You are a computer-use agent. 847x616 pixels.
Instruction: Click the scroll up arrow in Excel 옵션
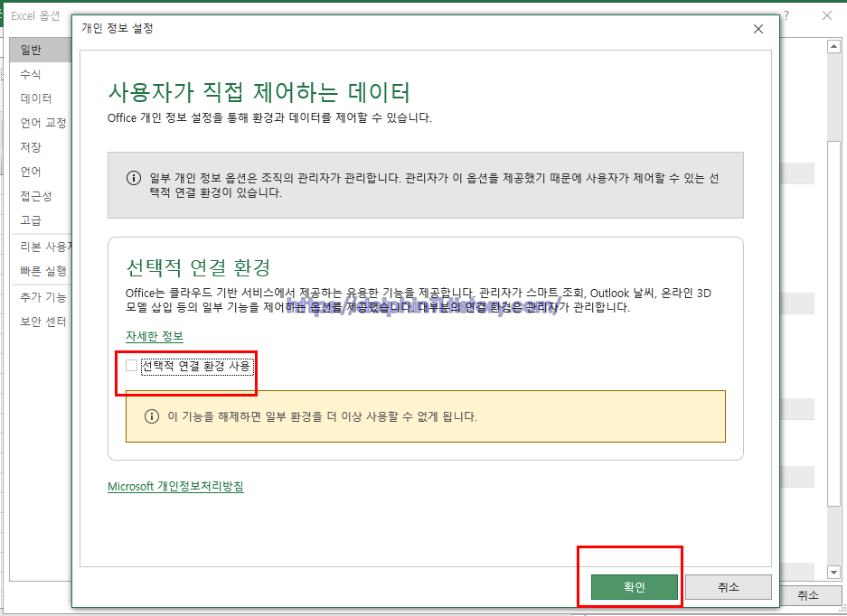[833, 47]
